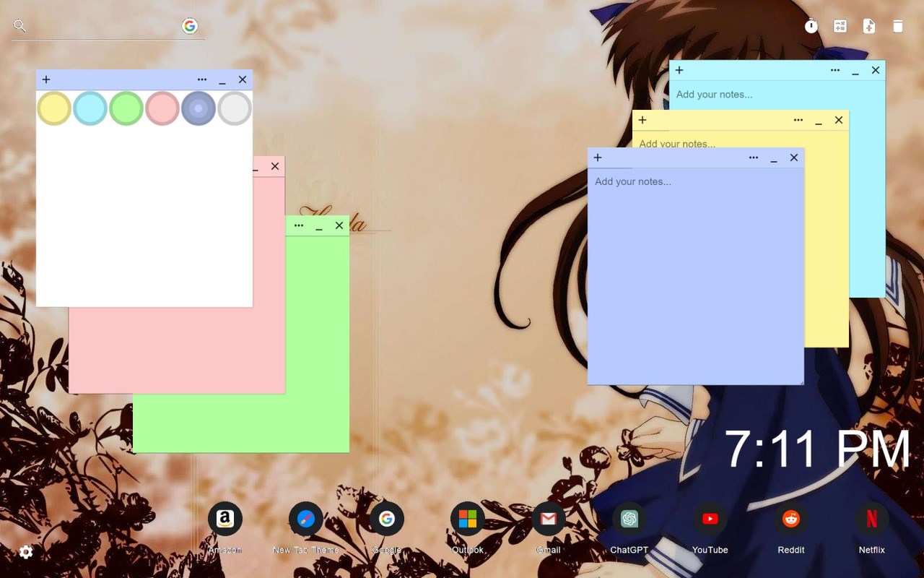Click the trash can icon
924x578 pixels.
[x=898, y=27]
